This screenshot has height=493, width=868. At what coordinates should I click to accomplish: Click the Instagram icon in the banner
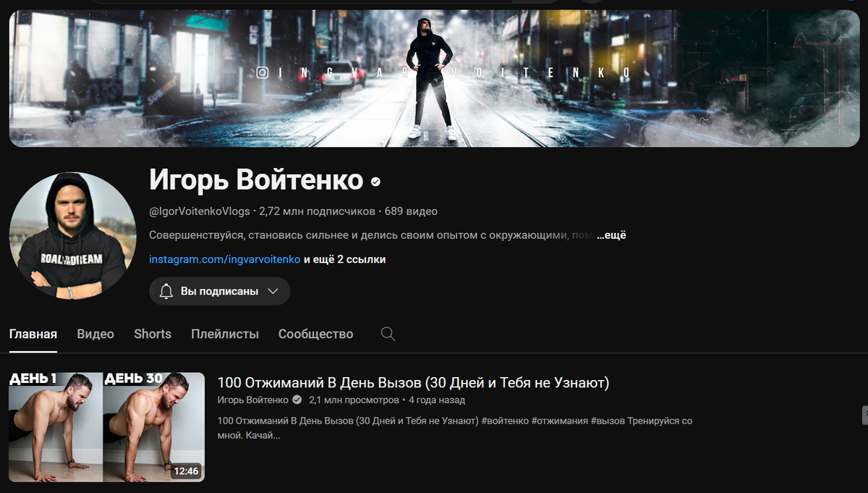point(262,72)
